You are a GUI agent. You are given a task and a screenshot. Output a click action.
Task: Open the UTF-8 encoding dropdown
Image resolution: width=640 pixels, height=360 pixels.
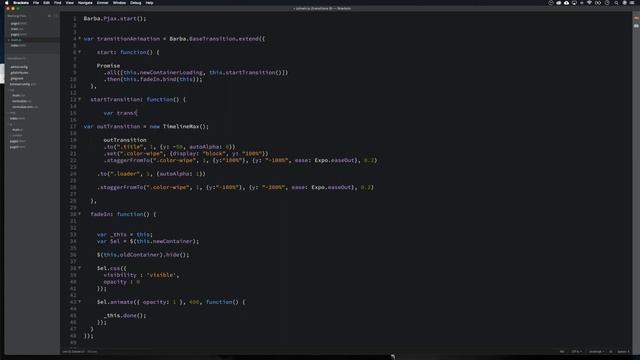click(576, 351)
